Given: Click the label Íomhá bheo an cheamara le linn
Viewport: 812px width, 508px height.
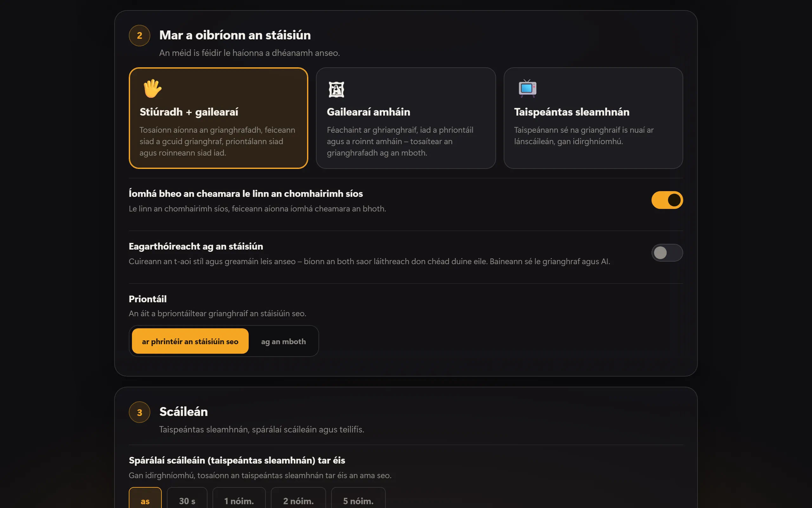Looking at the screenshot, I should point(246,194).
